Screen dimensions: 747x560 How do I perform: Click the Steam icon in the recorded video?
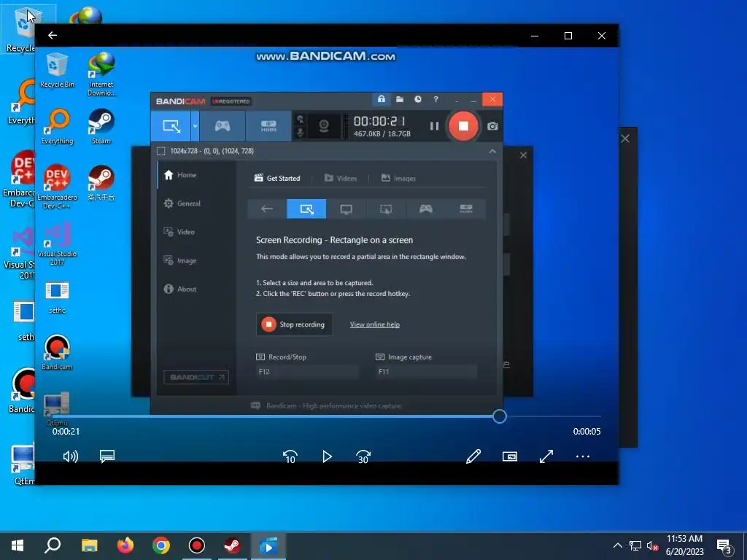pos(101,126)
